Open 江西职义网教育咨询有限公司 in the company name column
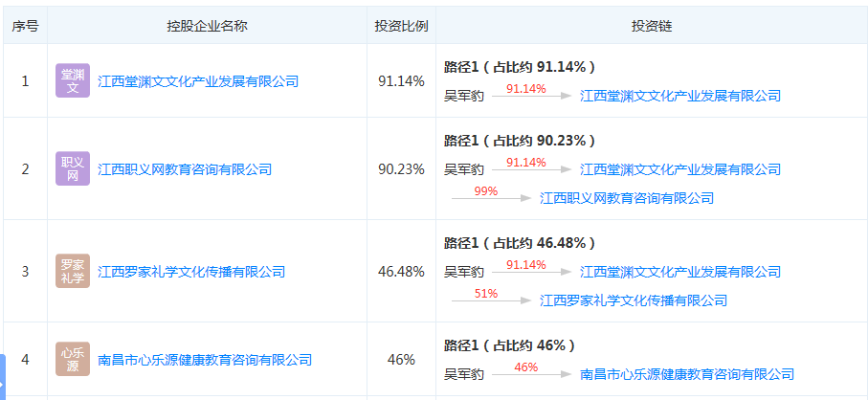 tap(185, 169)
